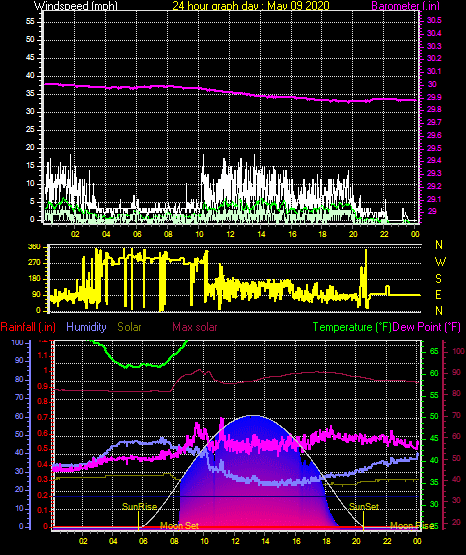
Task: Click the 0.7 value on the rainfall axis
Action: click(x=43, y=418)
